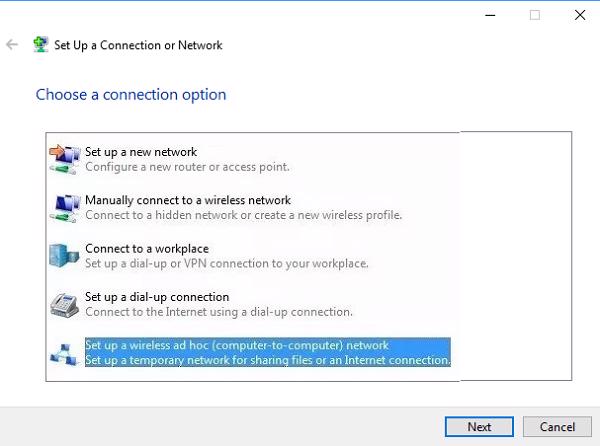The image size is (600, 446).
Task: Click the wireless ad hoc network icon
Action: coord(65,352)
